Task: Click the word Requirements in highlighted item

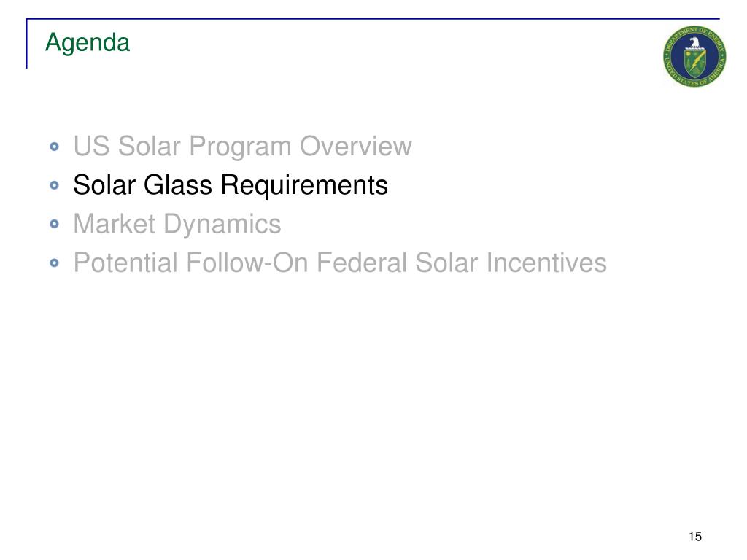Action: tap(304, 184)
